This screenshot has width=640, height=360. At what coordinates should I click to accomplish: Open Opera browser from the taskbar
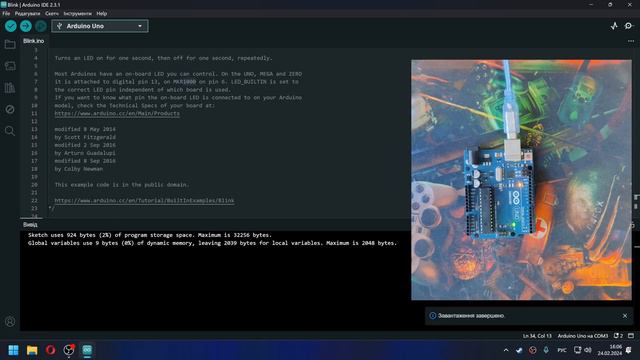[51, 350]
